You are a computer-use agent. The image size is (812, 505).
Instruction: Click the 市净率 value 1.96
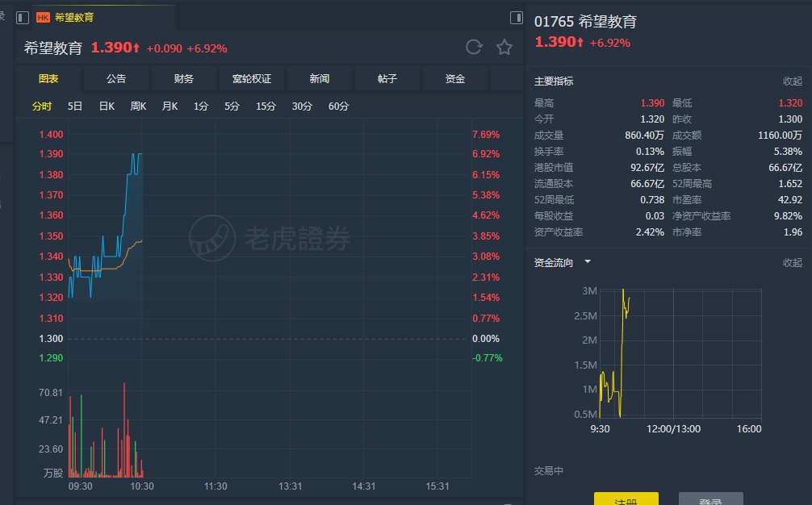click(793, 232)
